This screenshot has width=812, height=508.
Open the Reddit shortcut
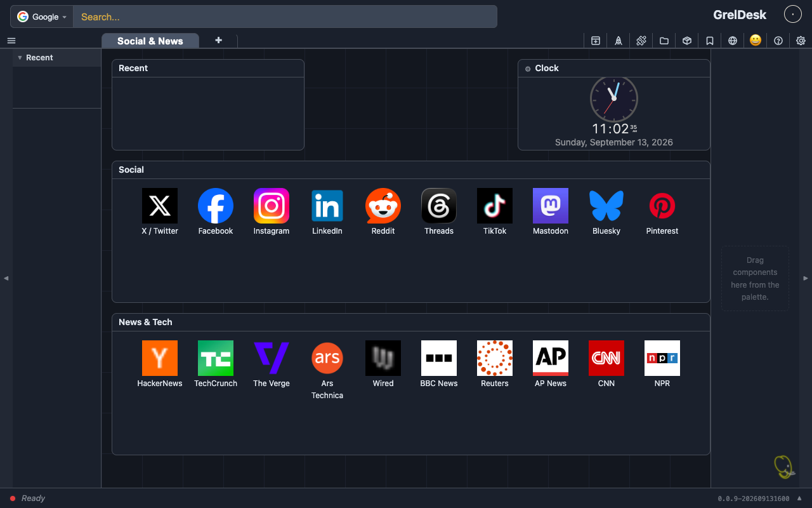coord(383,212)
